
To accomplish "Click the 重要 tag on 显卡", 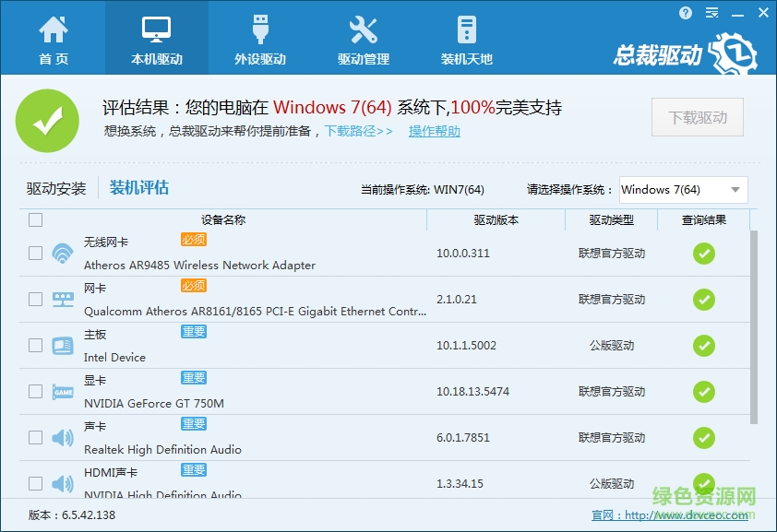I will [x=193, y=378].
